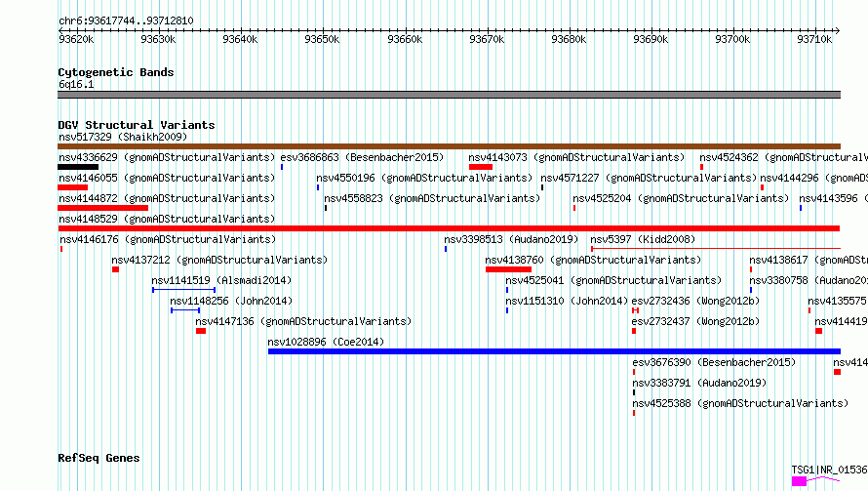This screenshot has width=868, height=491.
Task: Open the nsv4336629 gnomAD variant label
Action: point(167,157)
